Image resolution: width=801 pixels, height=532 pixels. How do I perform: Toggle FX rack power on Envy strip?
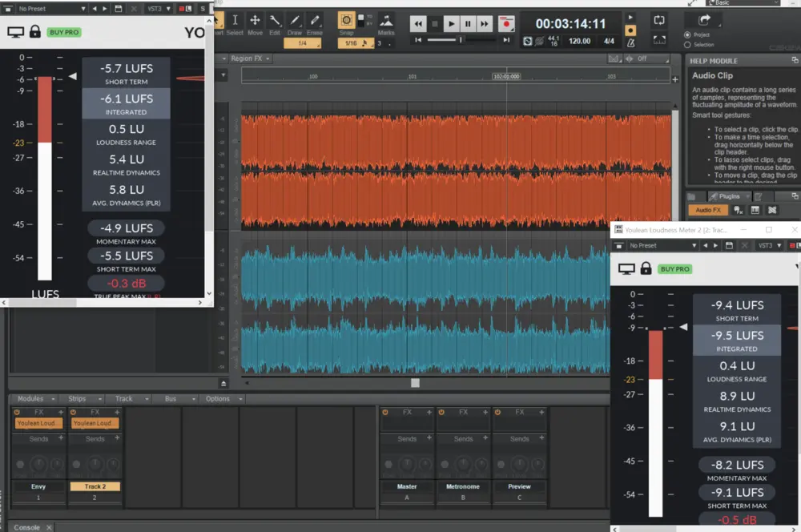coord(17,412)
